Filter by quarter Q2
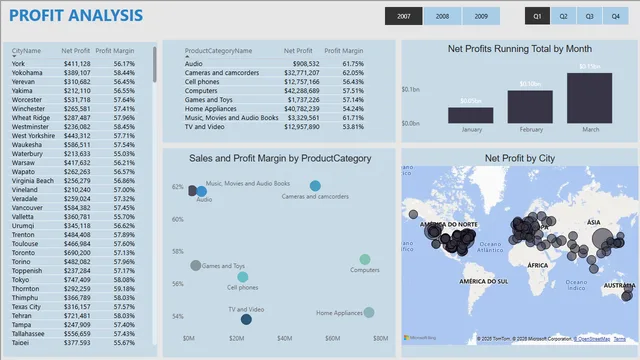This screenshot has height=360, width=640. 563,16
